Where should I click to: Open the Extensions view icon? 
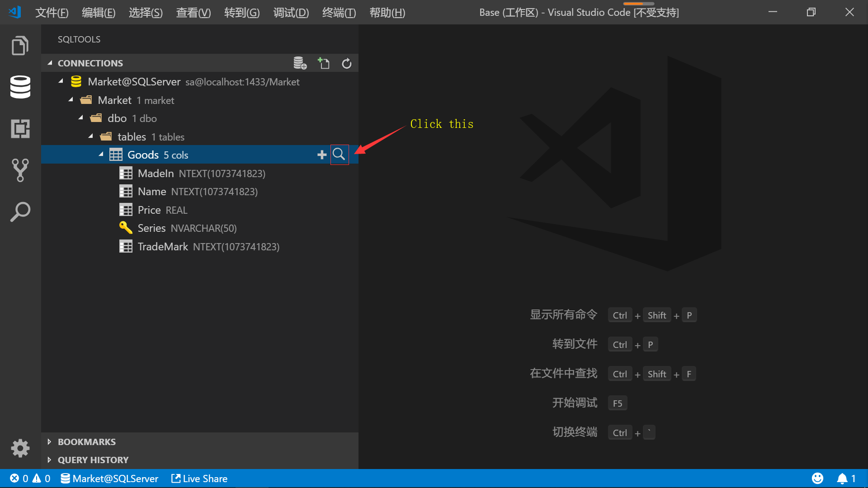coord(20,129)
